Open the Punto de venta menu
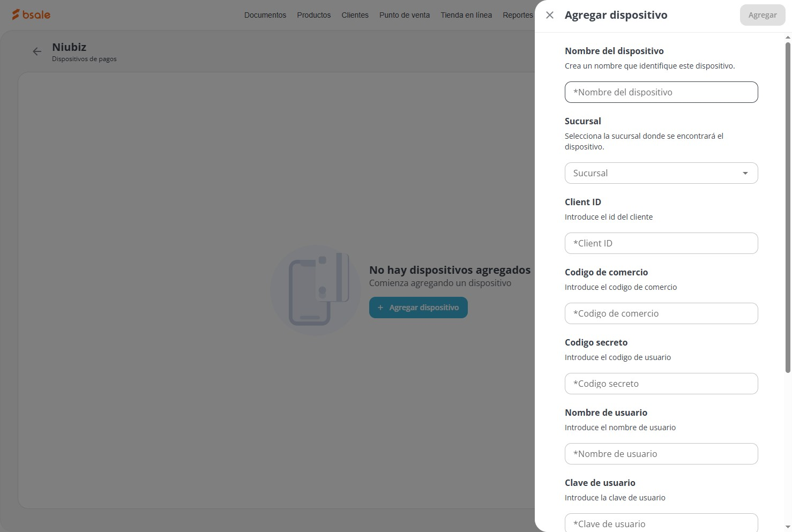 coord(405,15)
